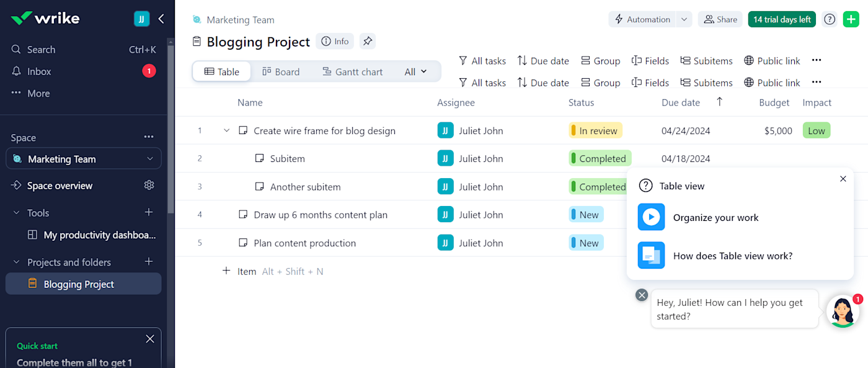The height and width of the screenshot is (368, 868).
Task: Open How does Table view work article
Action: (x=733, y=256)
